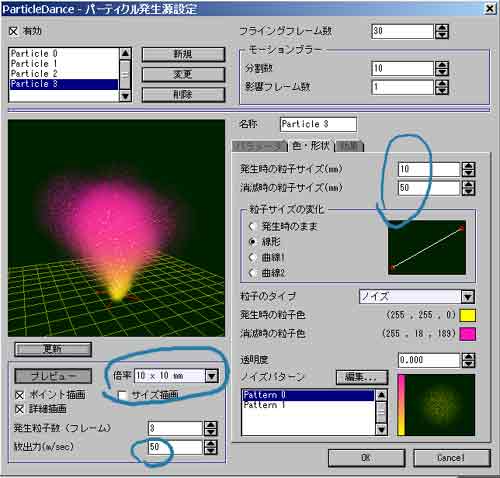Select Particle 1 in the particle list

34,64
